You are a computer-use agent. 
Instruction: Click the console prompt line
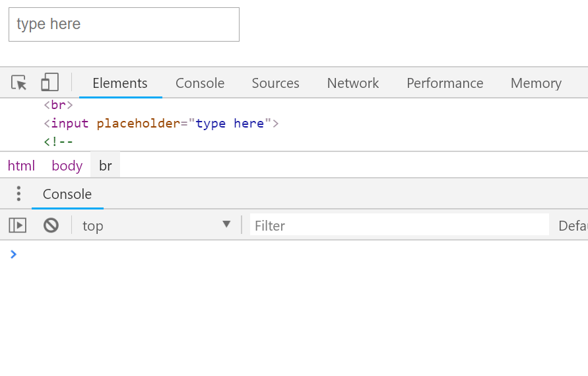coord(264,254)
